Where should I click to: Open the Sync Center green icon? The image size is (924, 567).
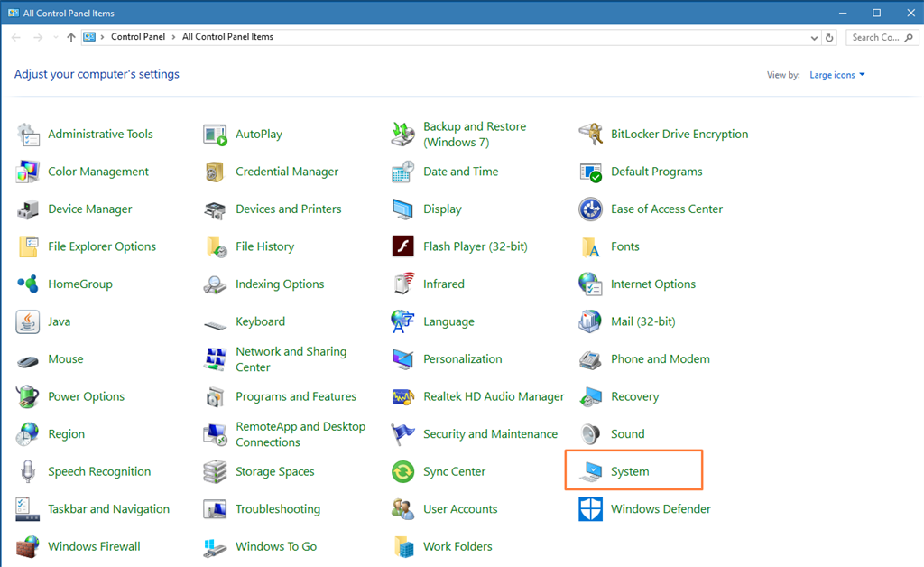coord(403,471)
